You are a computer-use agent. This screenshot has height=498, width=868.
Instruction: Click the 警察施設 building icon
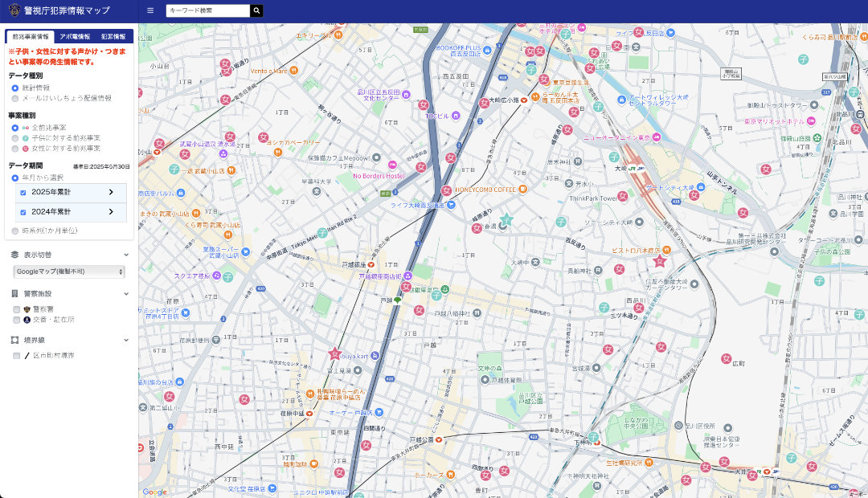pos(15,294)
